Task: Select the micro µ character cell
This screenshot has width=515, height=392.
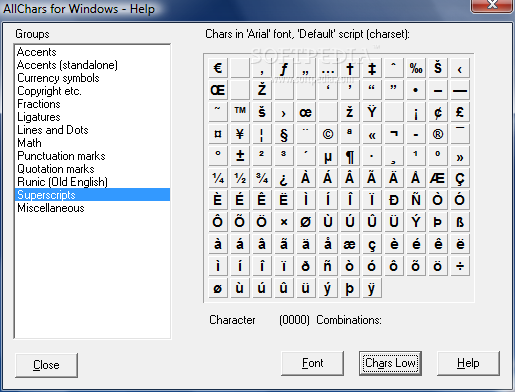Action: coord(328,156)
